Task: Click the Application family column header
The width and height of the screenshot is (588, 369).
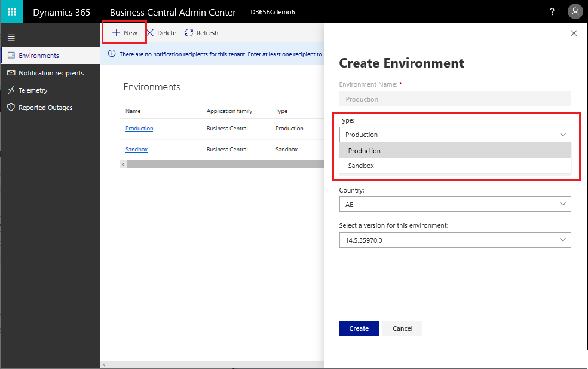Action: click(229, 111)
